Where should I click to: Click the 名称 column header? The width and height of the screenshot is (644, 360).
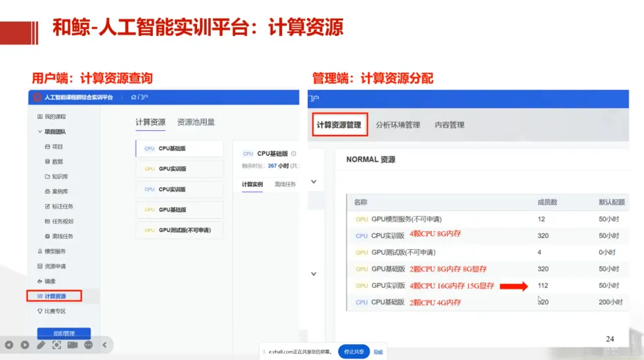point(360,202)
